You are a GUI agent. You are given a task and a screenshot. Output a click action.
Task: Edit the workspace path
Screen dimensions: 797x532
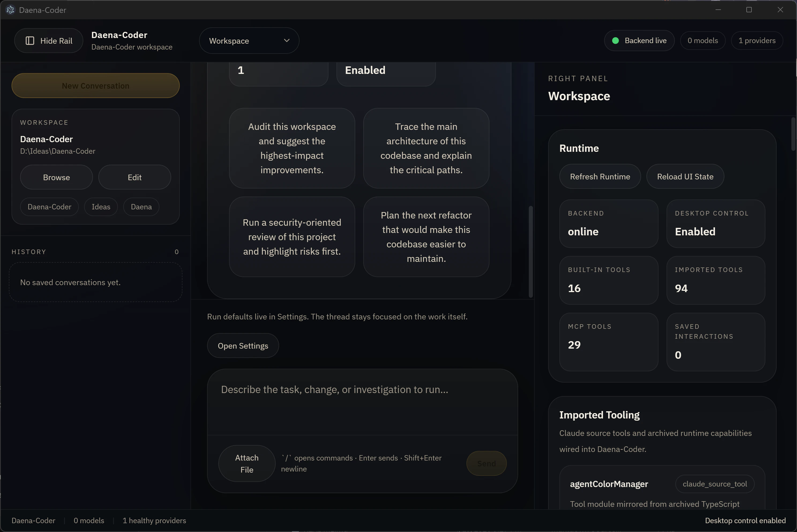click(134, 178)
